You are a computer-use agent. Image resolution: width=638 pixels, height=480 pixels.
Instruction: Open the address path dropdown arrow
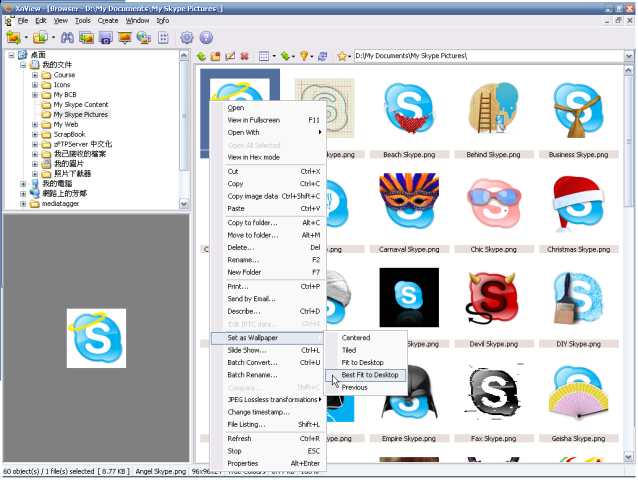tap(629, 56)
